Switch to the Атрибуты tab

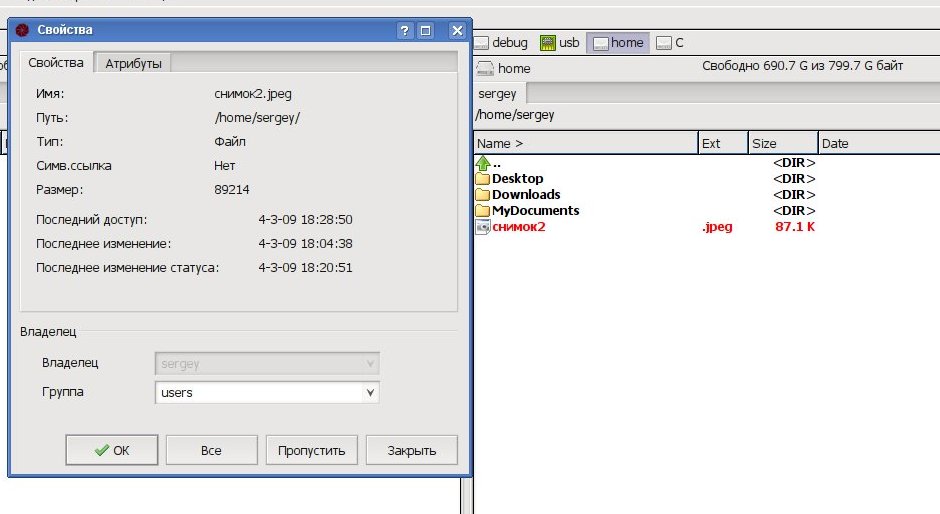click(133, 63)
